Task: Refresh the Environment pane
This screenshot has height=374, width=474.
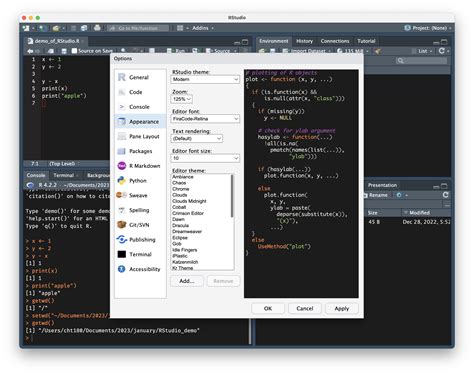Action: (x=442, y=51)
